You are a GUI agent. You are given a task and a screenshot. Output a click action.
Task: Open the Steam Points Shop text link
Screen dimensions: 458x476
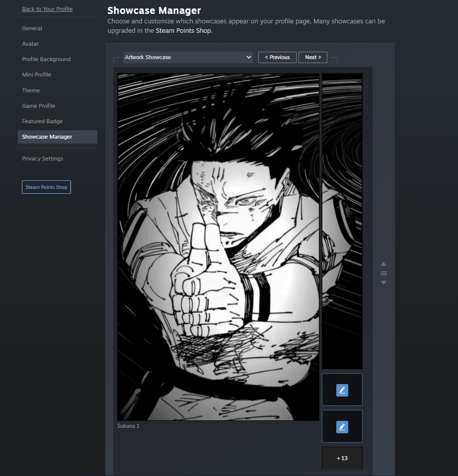[183, 31]
